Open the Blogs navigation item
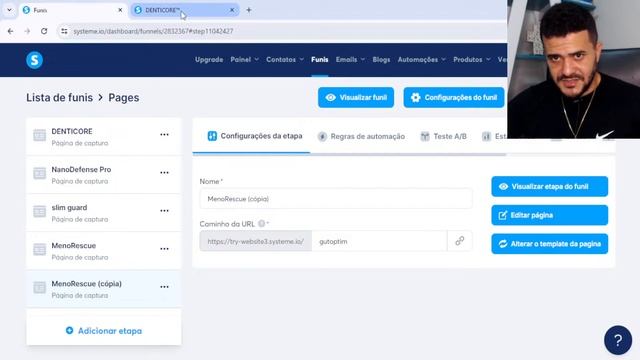The width and height of the screenshot is (640, 360). pos(381,60)
